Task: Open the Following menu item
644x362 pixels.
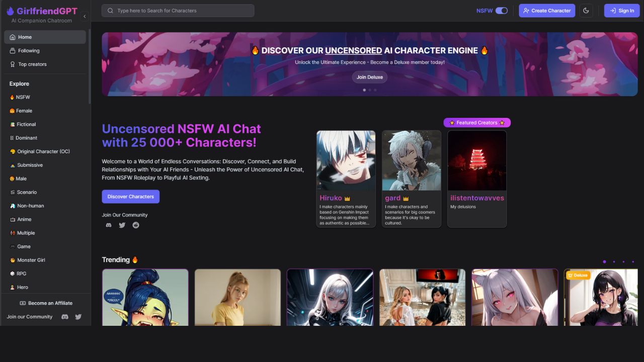Action: (29, 51)
